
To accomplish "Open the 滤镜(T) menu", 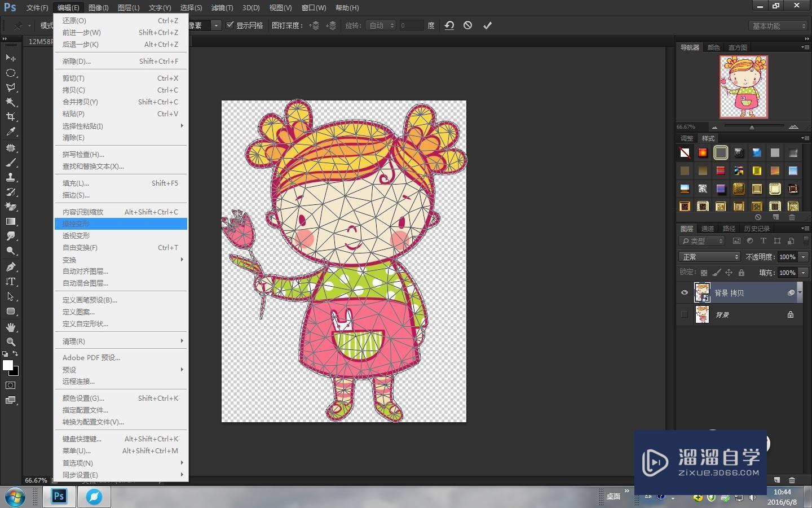I will tap(222, 8).
